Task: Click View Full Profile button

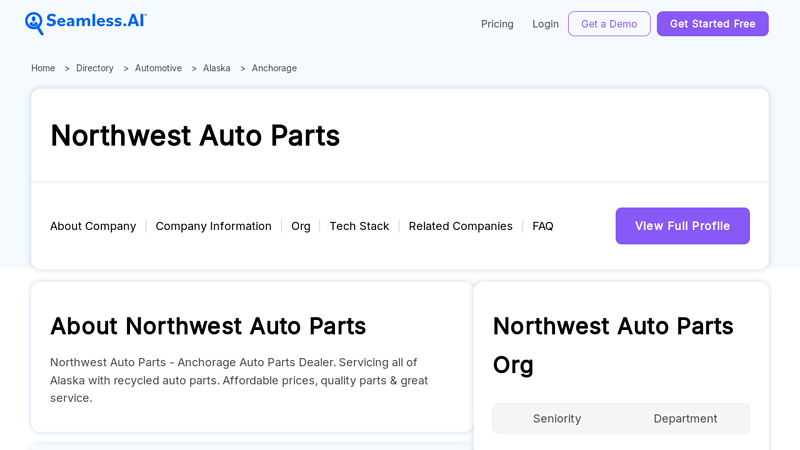Action: tap(683, 226)
